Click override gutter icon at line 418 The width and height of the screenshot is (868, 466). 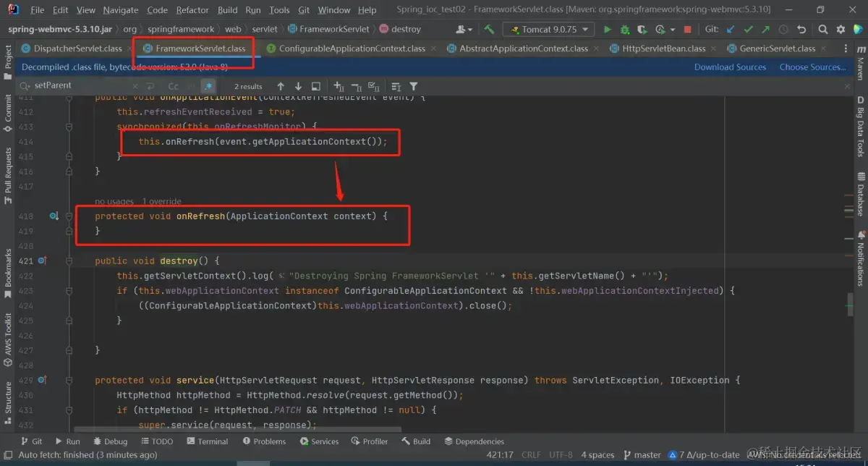pos(54,216)
